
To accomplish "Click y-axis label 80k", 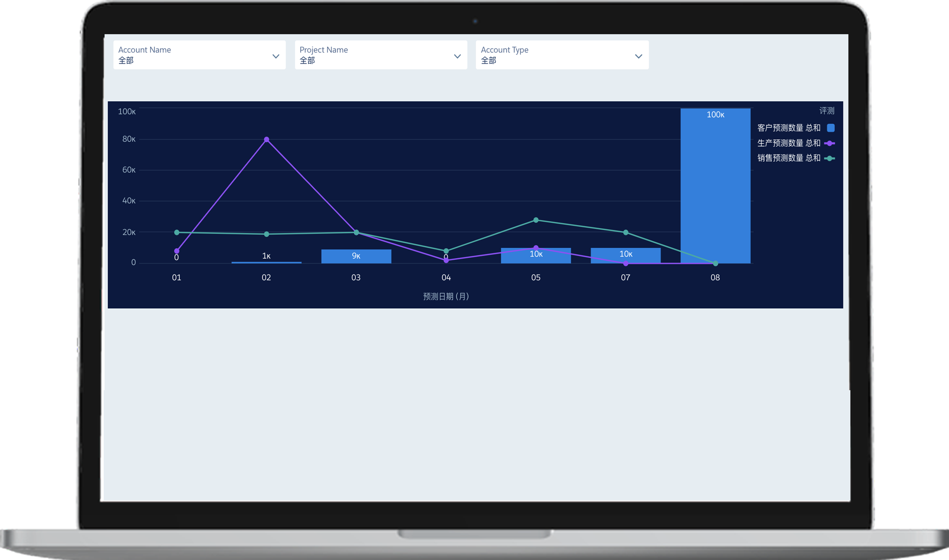I will coord(129,139).
